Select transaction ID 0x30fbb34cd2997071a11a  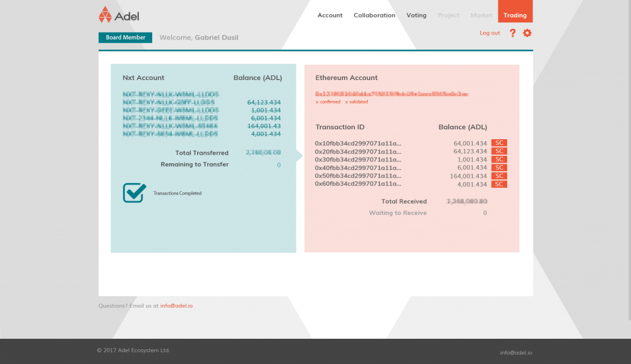click(x=358, y=160)
